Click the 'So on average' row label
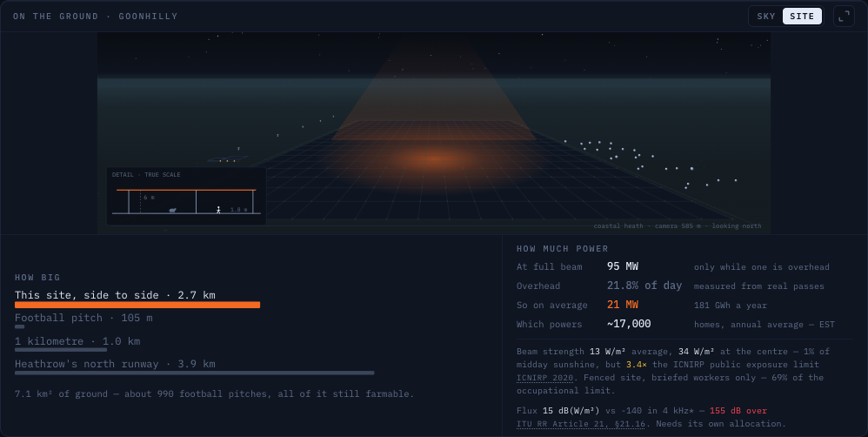 (552, 306)
